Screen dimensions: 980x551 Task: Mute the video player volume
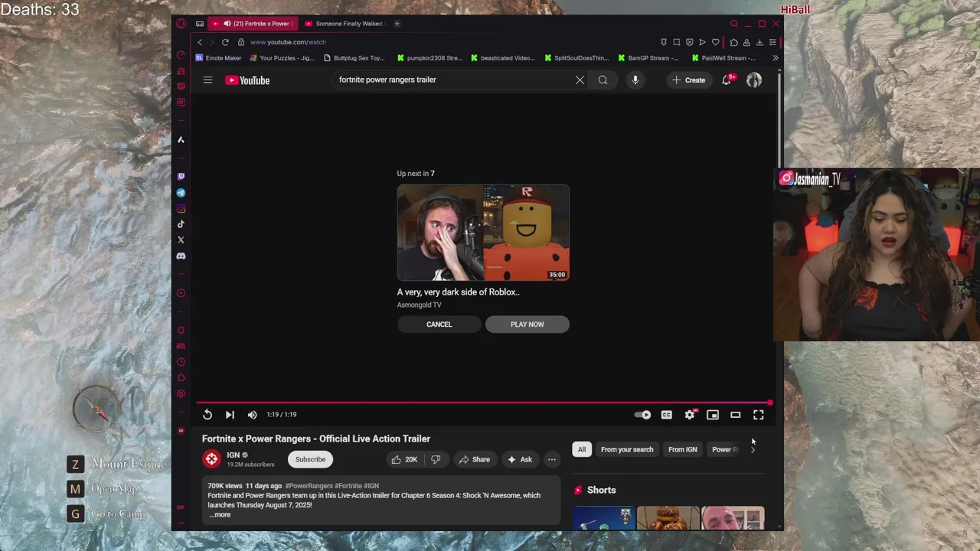[x=252, y=415]
